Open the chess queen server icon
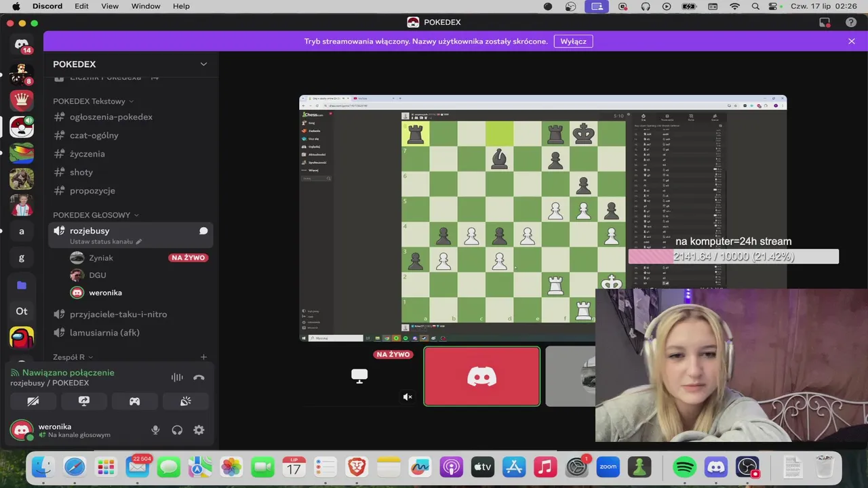The width and height of the screenshot is (868, 488). click(22, 100)
